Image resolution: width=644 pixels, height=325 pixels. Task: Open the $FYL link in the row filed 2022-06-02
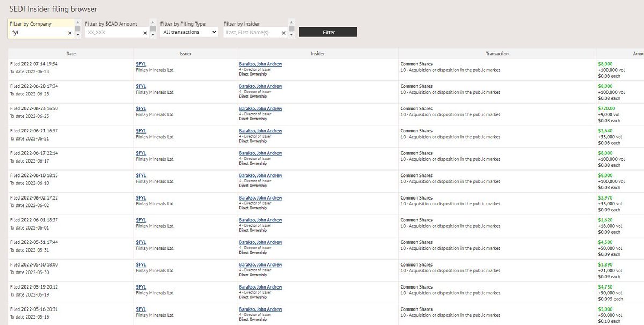pos(141,198)
